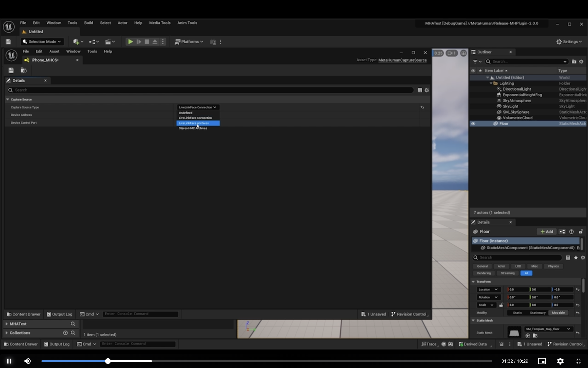The height and width of the screenshot is (368, 588).
Task: Collapse the Lighting folder in Outliner
Action: [x=491, y=83]
